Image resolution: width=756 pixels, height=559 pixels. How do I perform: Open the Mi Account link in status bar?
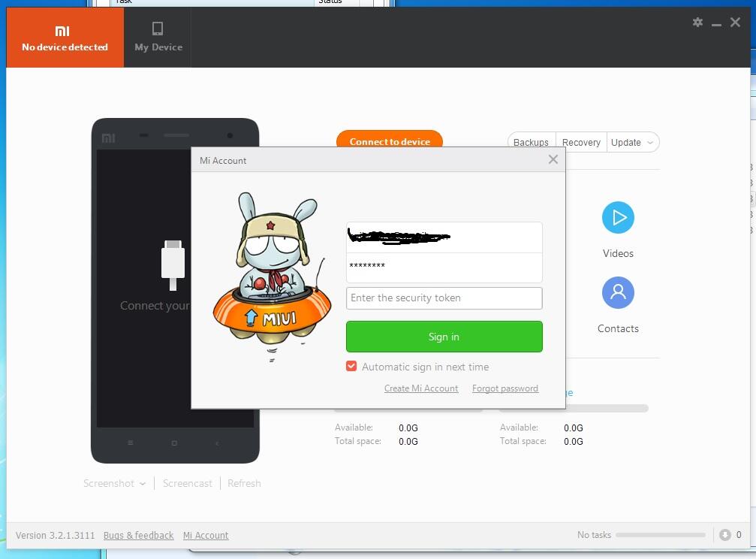(206, 535)
